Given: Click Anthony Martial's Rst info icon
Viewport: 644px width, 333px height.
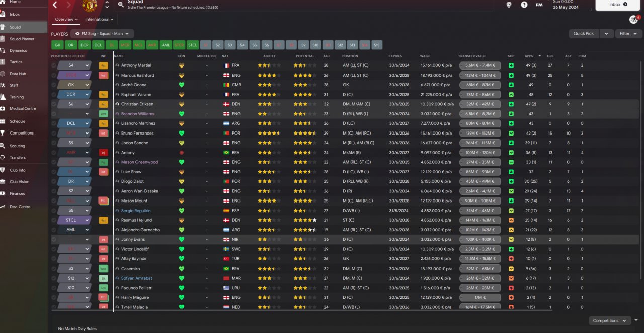Looking at the screenshot, I should tap(103, 65).
